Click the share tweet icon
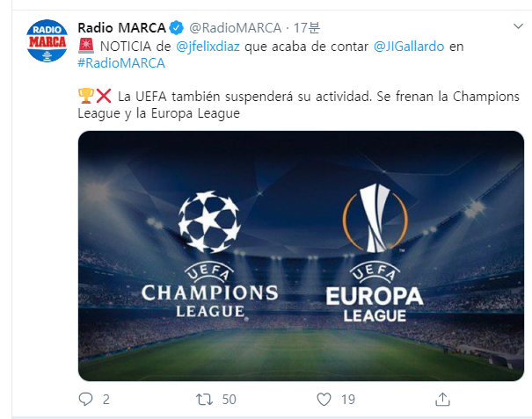Image resolution: width=532 pixels, height=419 pixels. tap(441, 399)
